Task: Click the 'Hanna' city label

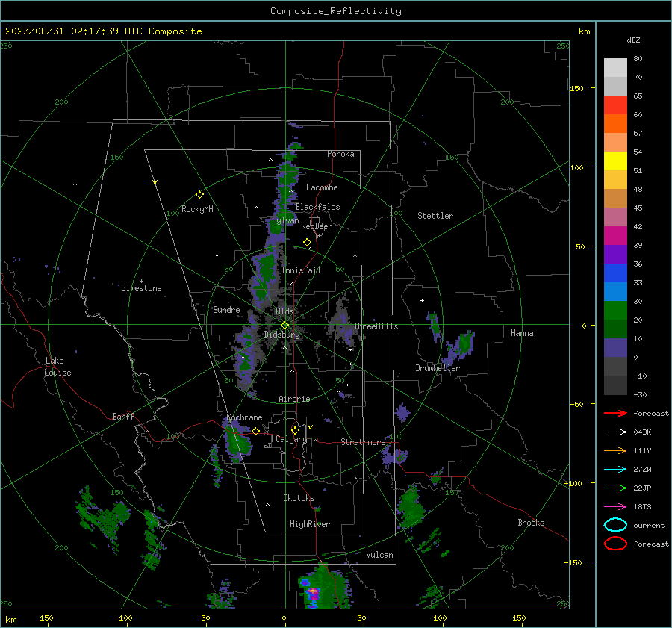Action: click(522, 333)
